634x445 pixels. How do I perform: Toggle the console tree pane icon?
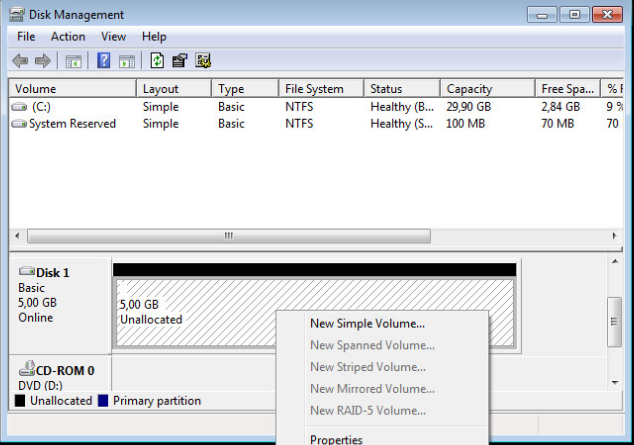73,61
